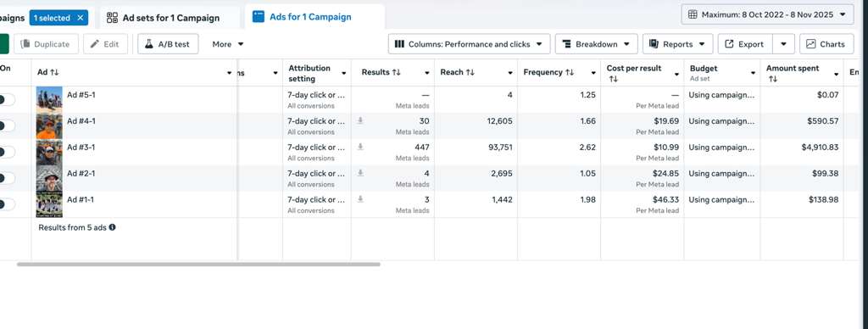Image resolution: width=868 pixels, height=329 pixels.
Task: Open Budget column options arrow
Action: click(753, 73)
